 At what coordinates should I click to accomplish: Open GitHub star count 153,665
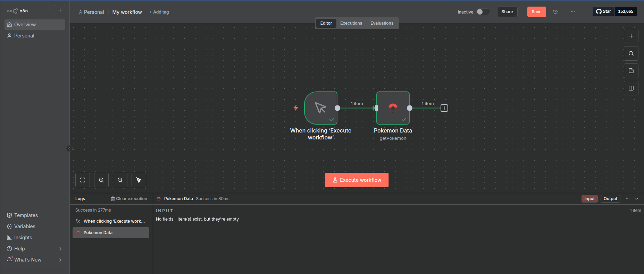coord(626,11)
